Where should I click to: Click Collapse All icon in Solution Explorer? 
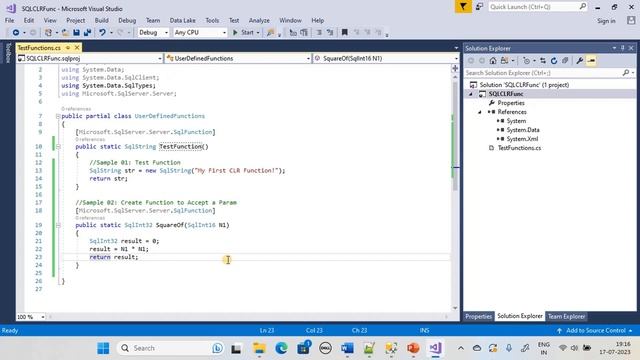(x=565, y=60)
